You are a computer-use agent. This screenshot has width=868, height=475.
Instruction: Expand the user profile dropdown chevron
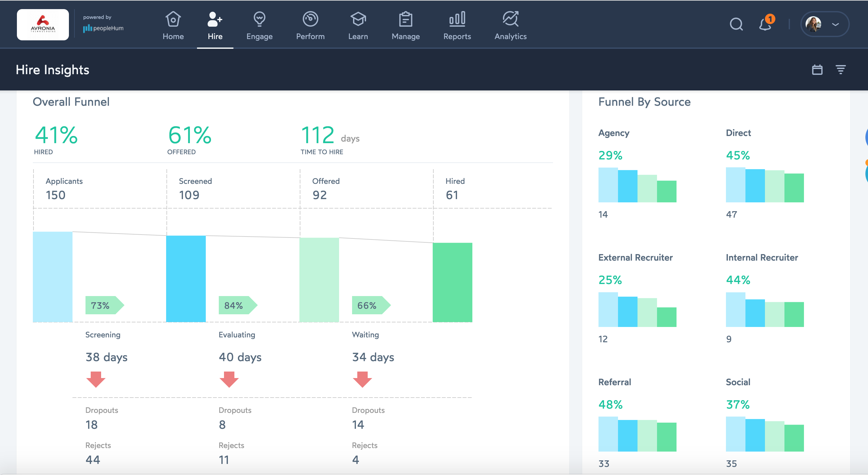tap(835, 24)
